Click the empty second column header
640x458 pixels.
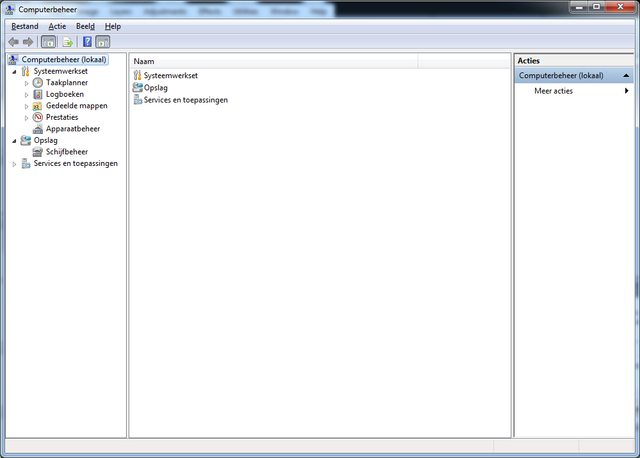click(464, 61)
